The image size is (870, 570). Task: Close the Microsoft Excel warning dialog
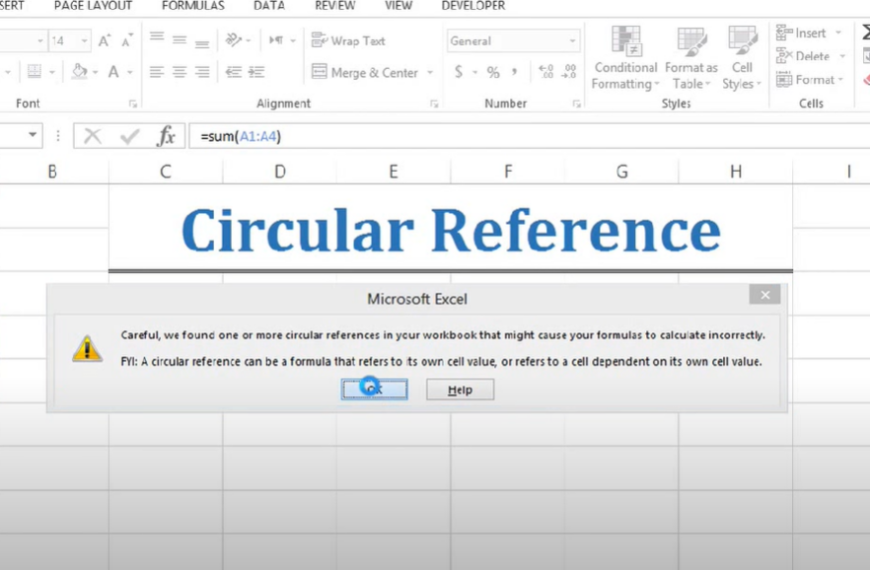click(x=765, y=295)
